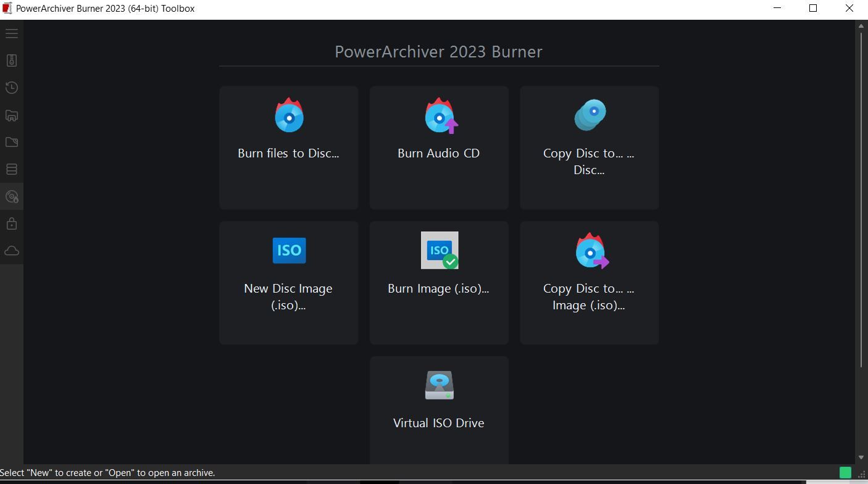Open Burn Image (.iso) tile

pos(439,283)
